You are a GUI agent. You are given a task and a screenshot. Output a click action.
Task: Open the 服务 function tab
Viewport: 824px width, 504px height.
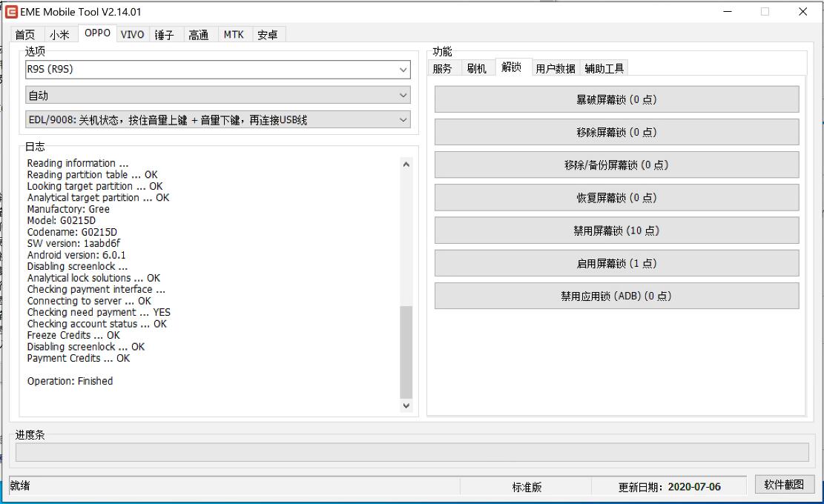[x=443, y=68]
